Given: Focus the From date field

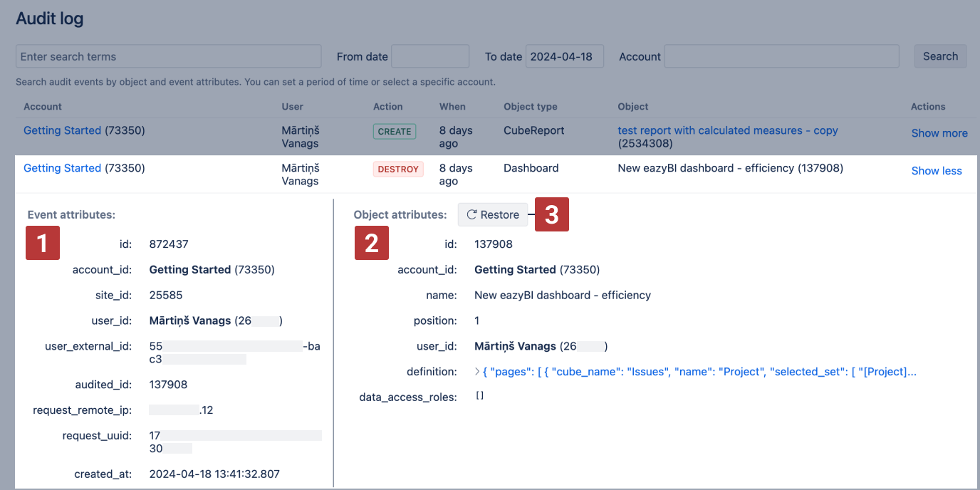Looking at the screenshot, I should [430, 56].
